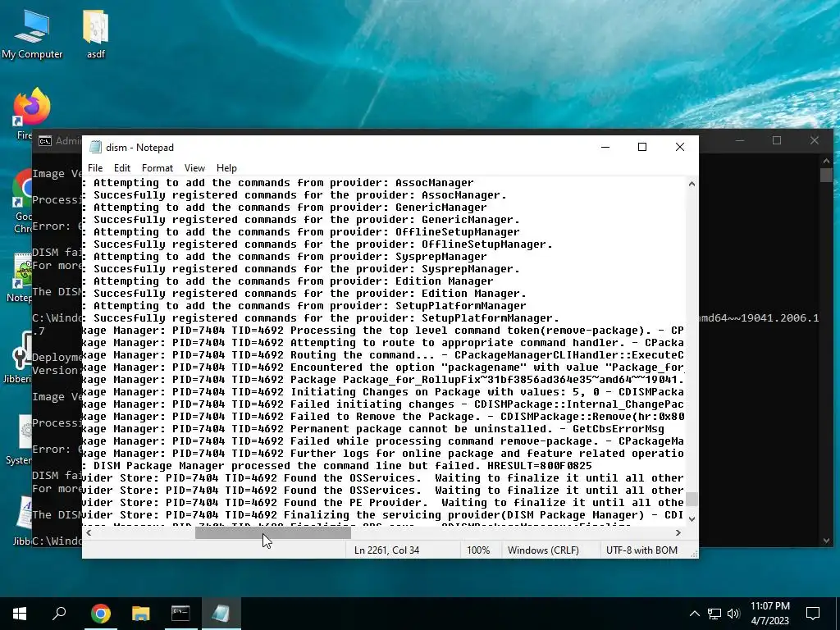Minimize the Notepad window
840x630 pixels.
605,147
